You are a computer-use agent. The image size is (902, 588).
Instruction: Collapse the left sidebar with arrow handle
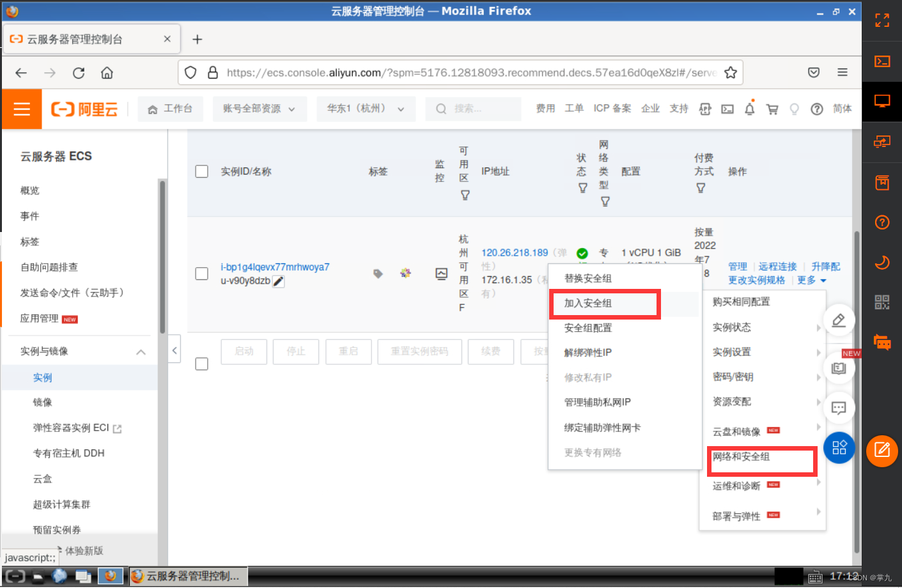[x=175, y=350]
